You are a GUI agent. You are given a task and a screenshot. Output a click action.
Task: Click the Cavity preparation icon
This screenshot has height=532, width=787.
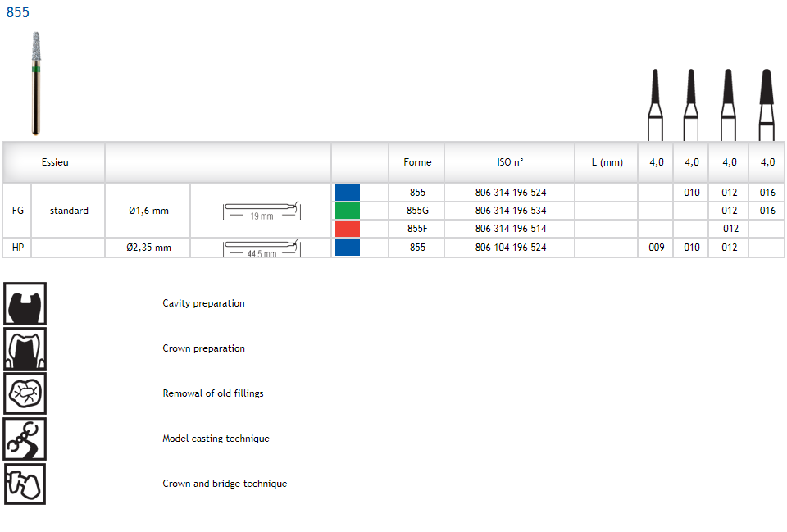coord(25,303)
